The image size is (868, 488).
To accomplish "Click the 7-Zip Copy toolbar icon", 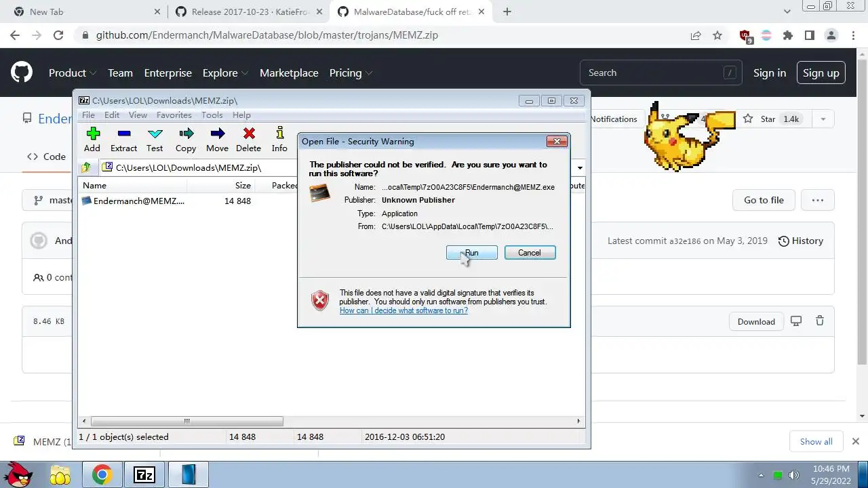I will [x=186, y=139].
